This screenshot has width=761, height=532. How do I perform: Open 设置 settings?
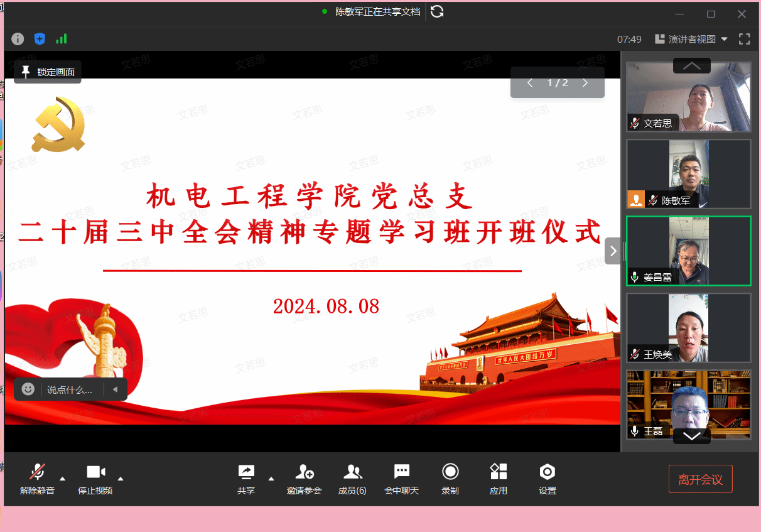coord(547,479)
